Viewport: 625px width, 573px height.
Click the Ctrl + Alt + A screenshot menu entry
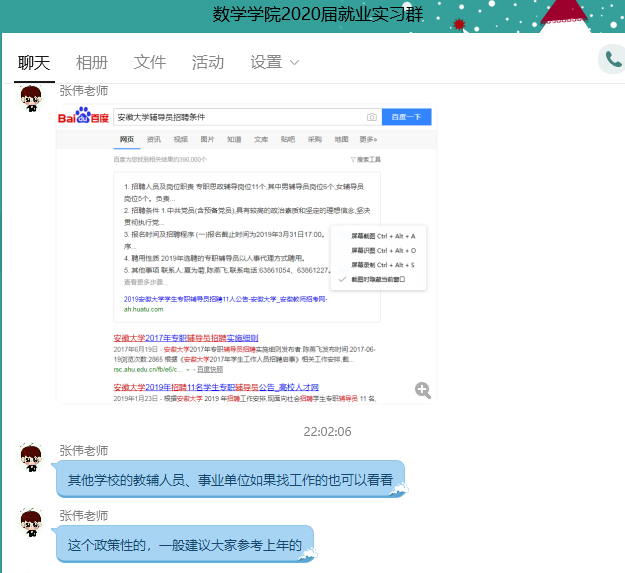pos(383,236)
